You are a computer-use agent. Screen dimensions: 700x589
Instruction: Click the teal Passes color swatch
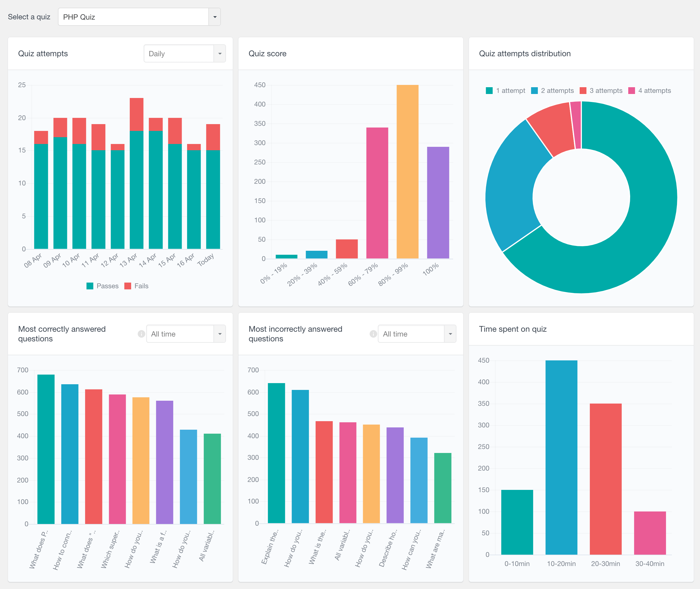[90, 286]
